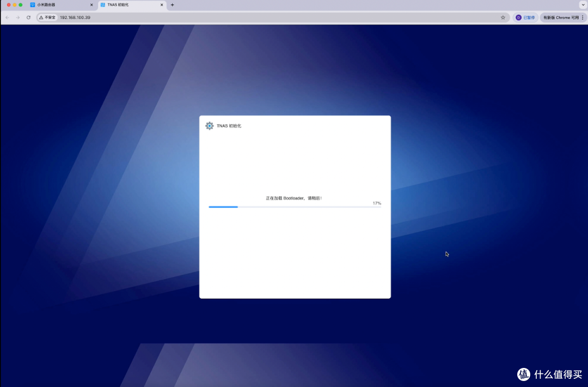
Task: Click the yellow minimize window button
Action: pyautogui.click(x=15, y=5)
